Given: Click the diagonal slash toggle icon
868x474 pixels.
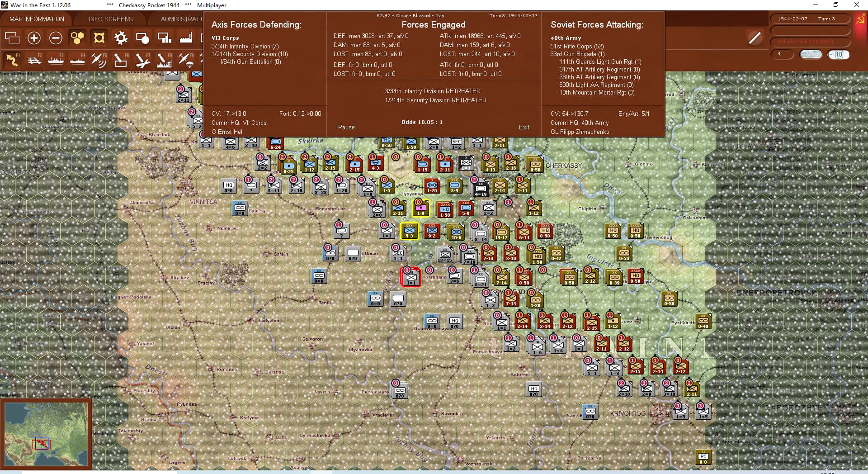Looking at the screenshot, I should pyautogui.click(x=755, y=38).
